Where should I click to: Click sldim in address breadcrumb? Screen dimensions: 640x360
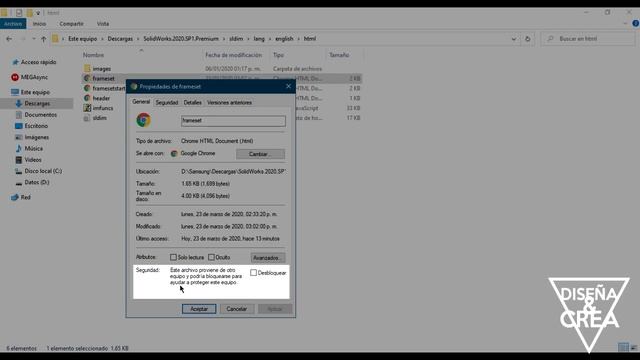236,39
